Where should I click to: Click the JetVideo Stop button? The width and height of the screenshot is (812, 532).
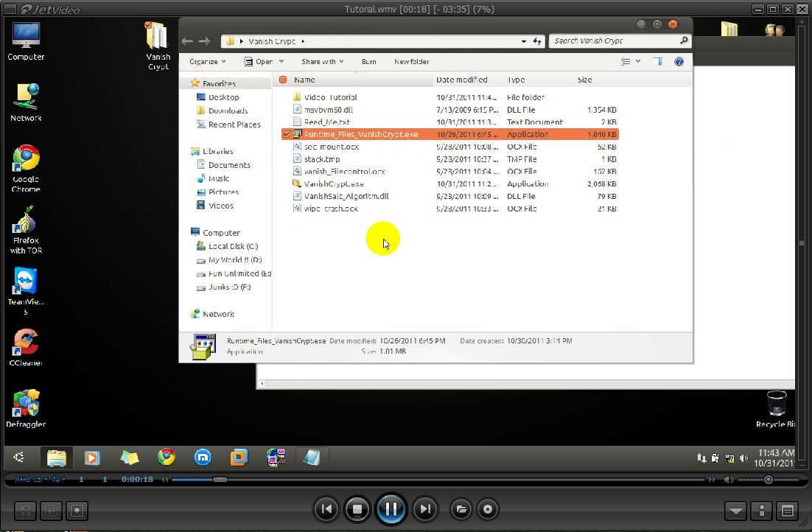(x=358, y=508)
